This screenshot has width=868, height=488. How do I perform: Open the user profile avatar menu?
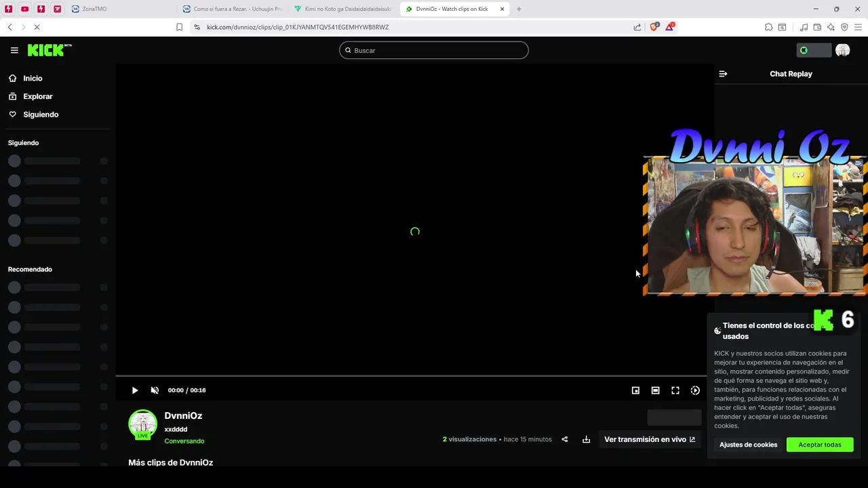tap(843, 50)
